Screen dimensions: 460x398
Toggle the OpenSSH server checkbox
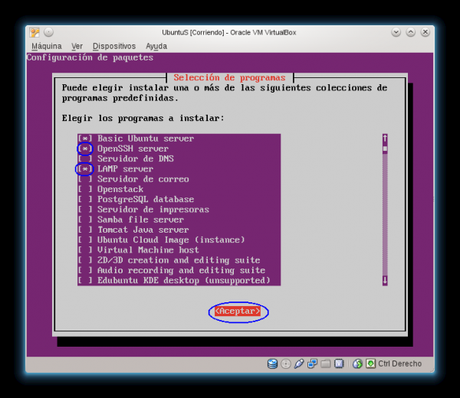pyautogui.click(x=85, y=149)
